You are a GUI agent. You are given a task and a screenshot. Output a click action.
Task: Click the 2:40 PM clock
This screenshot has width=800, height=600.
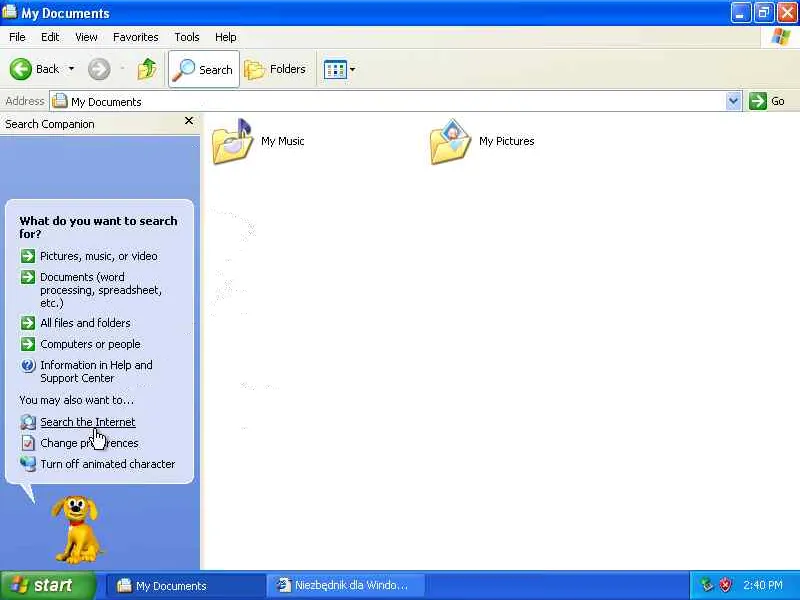763,585
